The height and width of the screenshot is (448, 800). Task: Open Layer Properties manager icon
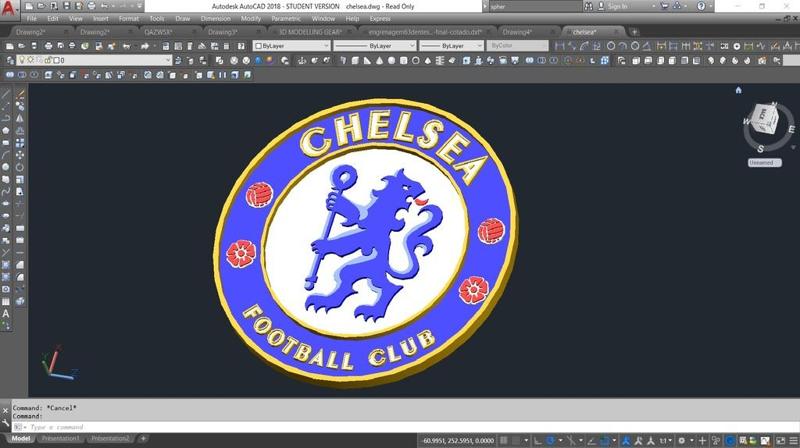tap(10, 60)
